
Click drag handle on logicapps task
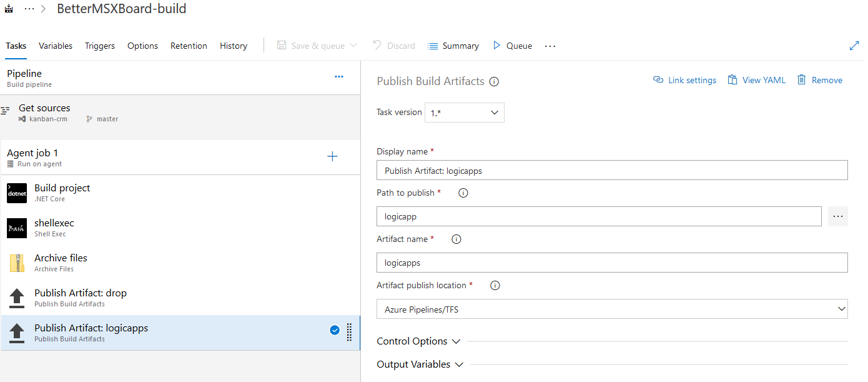pyautogui.click(x=349, y=333)
